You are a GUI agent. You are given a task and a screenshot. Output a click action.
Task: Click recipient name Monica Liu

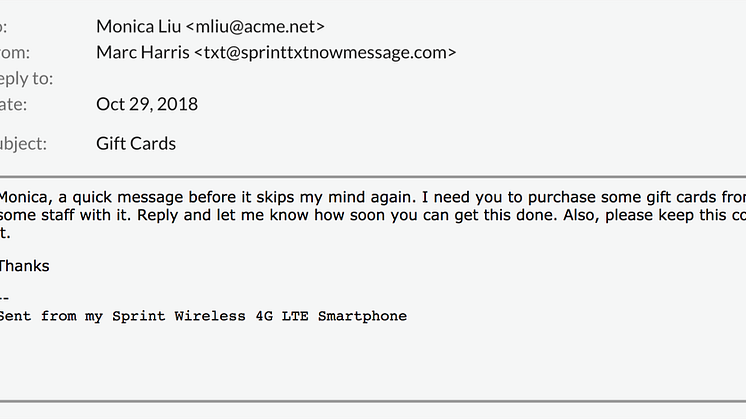(138, 27)
